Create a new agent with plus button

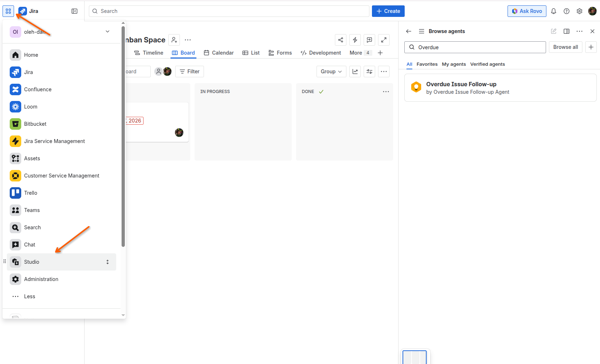point(591,47)
